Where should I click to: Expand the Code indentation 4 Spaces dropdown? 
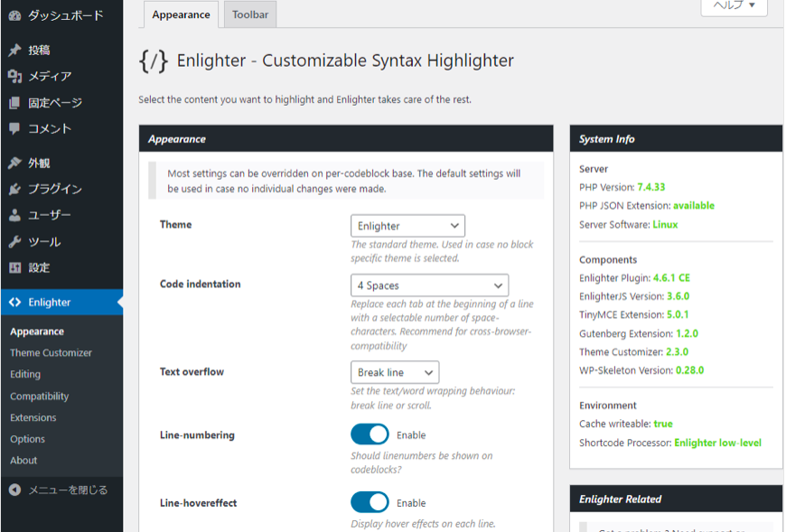tap(430, 285)
